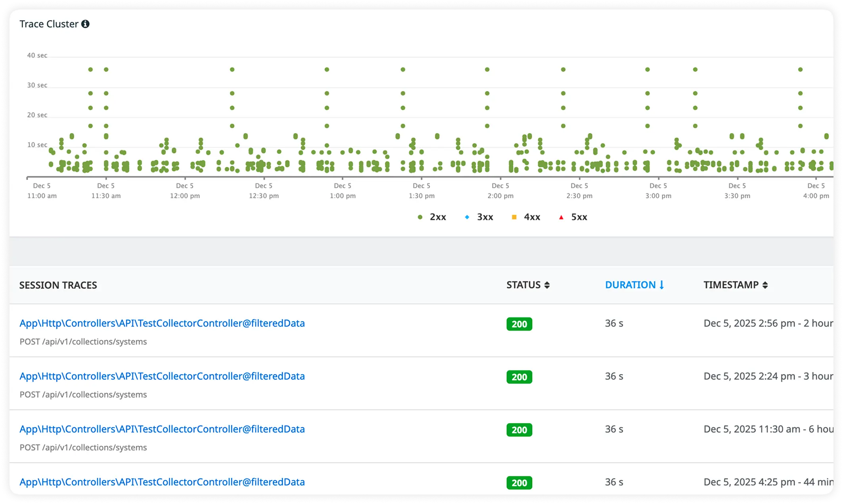Sort by TIMESTAMP column arrows
The image size is (843, 504).
point(765,285)
